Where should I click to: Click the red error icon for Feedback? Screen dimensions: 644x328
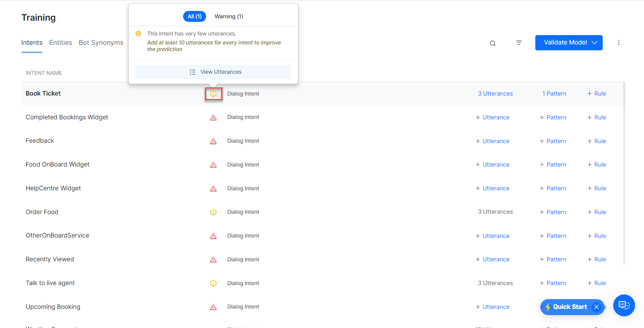213,141
